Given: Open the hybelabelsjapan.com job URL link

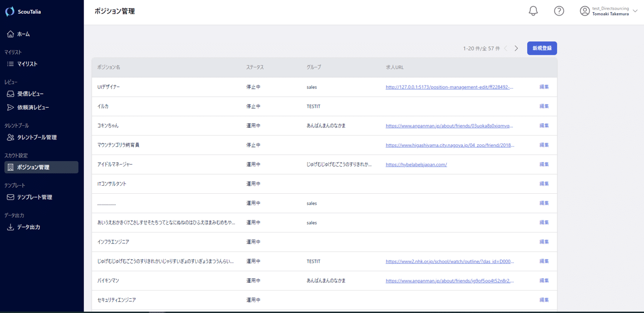Looking at the screenshot, I should [416, 165].
